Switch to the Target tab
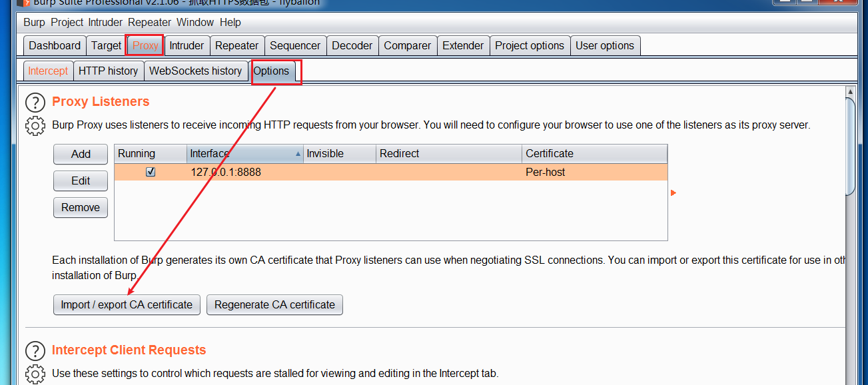 click(106, 45)
